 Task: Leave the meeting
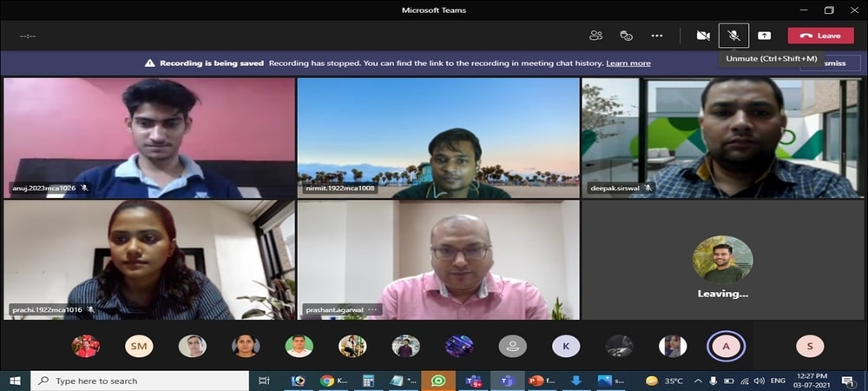tap(820, 36)
